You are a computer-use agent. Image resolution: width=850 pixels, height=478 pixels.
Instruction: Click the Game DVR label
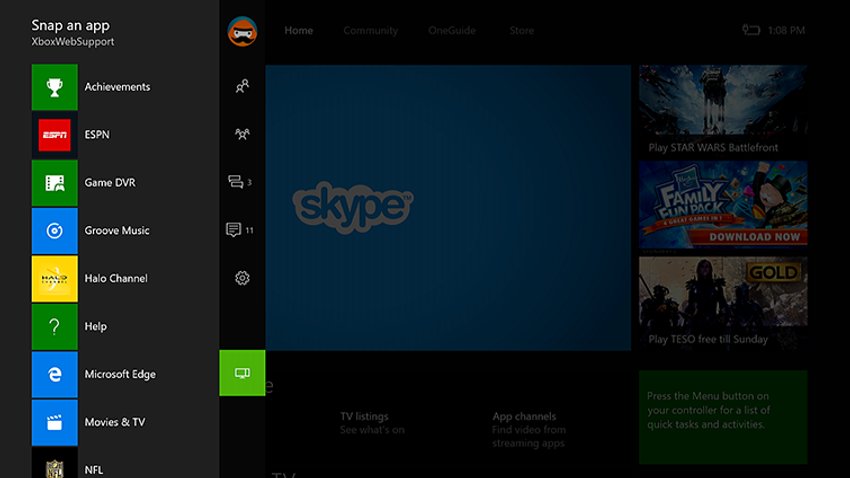pos(110,183)
